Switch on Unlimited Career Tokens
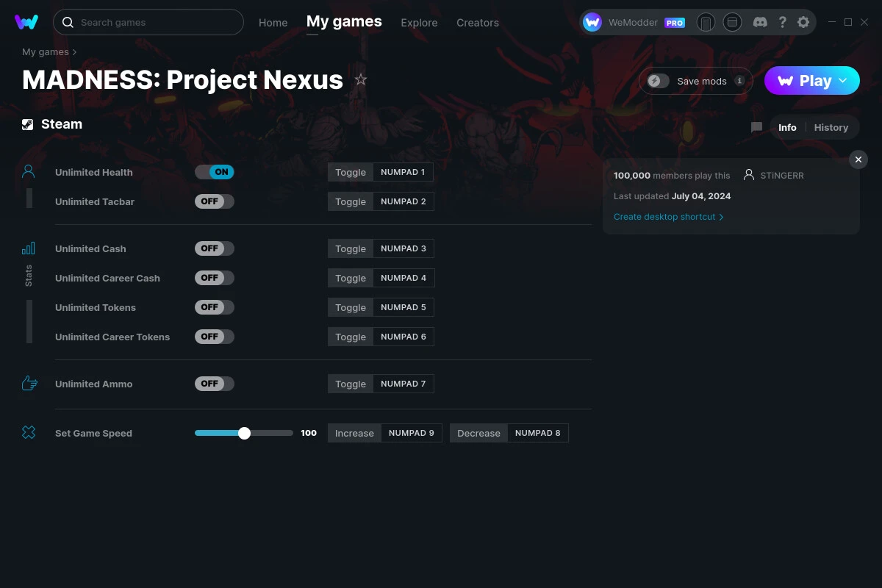 pyautogui.click(x=214, y=336)
